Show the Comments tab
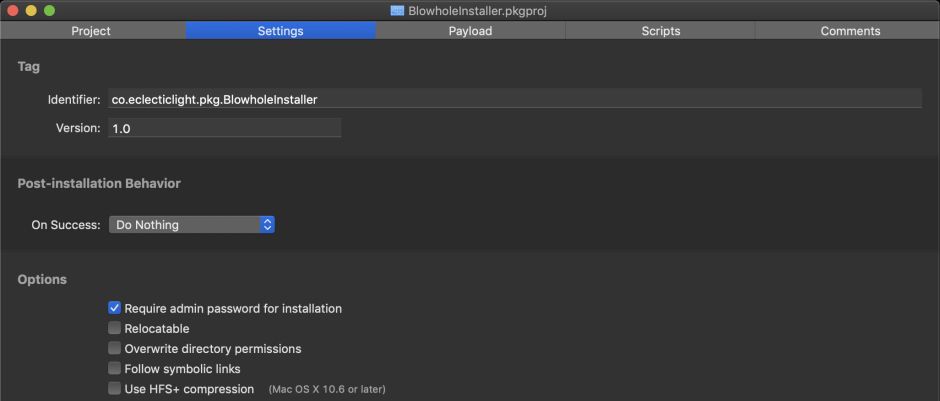Screen dimensions: 940x401 [x=850, y=31]
